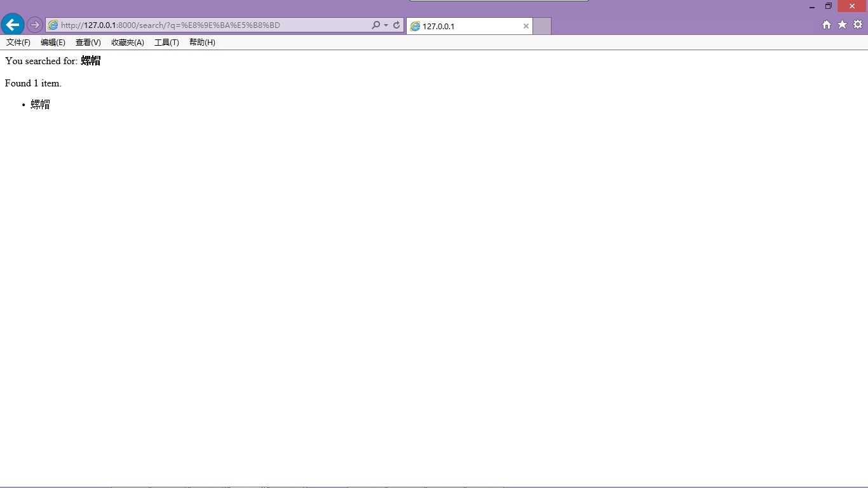Click the 螺帽 result list item
The width and height of the screenshot is (868, 488).
(40, 104)
